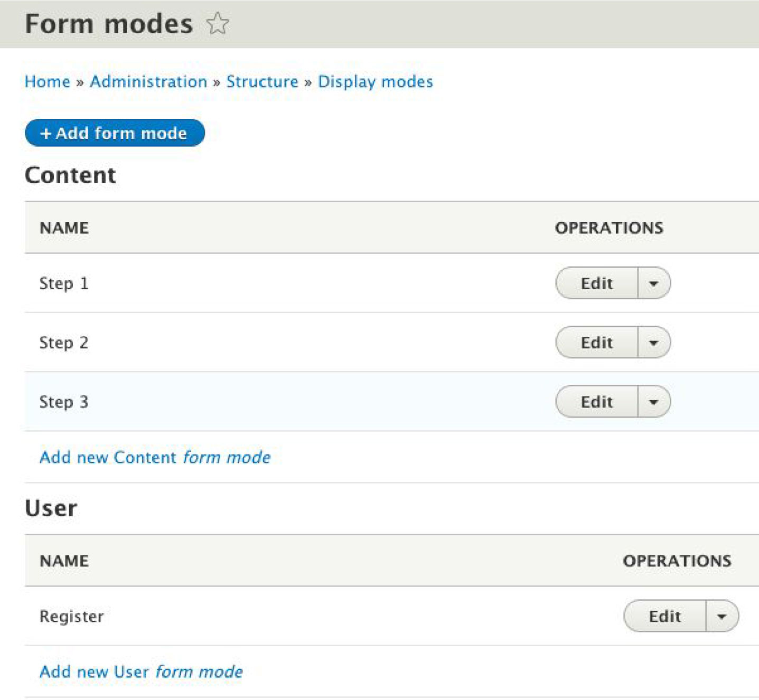This screenshot has height=700, width=759.
Task: Click the Step 3 row name
Action: click(x=64, y=402)
